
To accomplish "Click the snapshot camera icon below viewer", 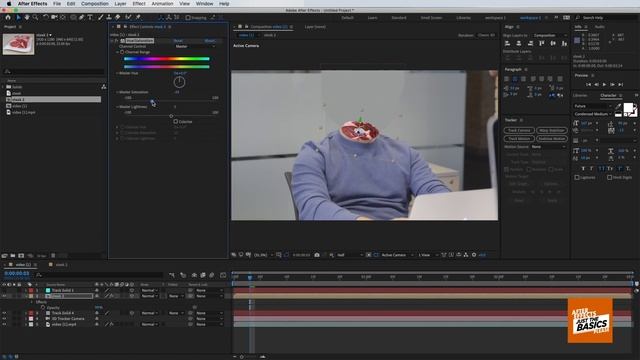I will coord(317,255).
